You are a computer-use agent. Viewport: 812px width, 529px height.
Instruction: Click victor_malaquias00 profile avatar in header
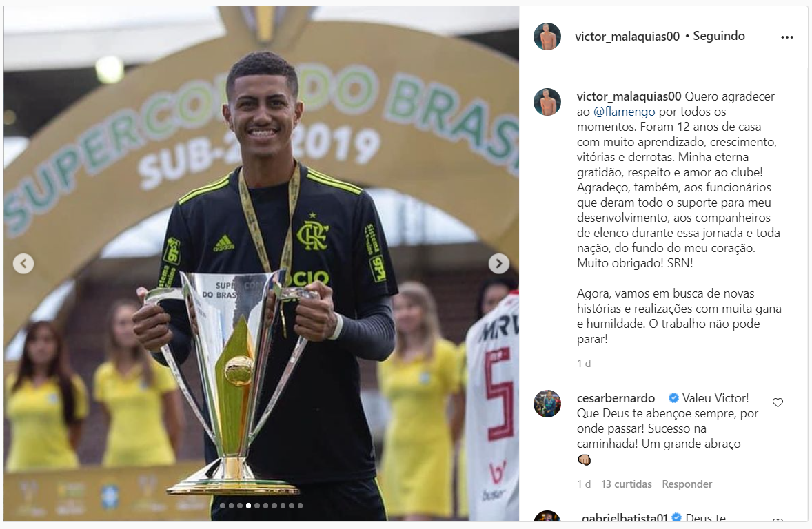[547, 37]
